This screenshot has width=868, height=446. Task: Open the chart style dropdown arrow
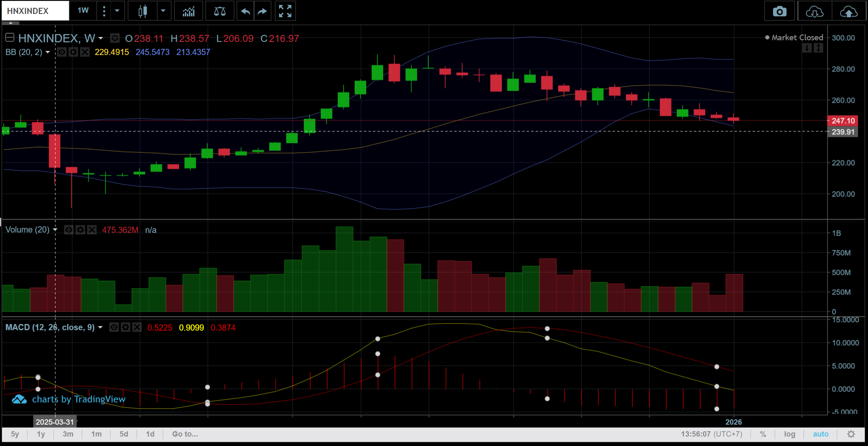[x=163, y=11]
